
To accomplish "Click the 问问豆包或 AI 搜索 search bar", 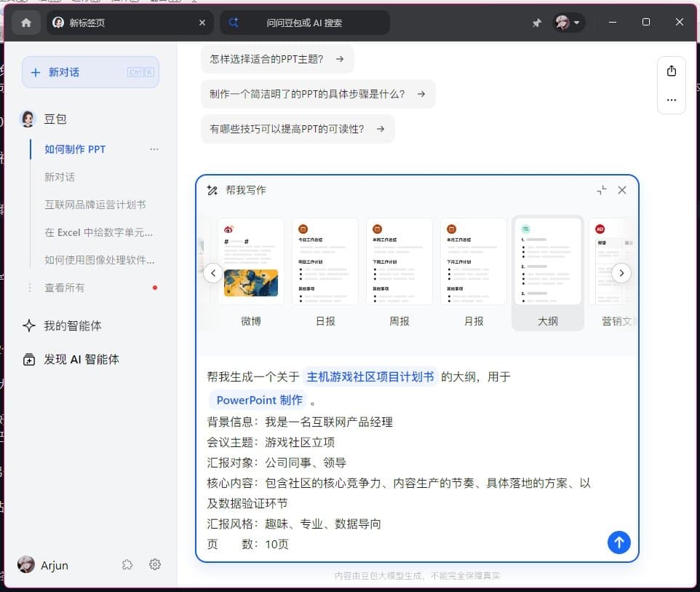I will click(x=306, y=23).
